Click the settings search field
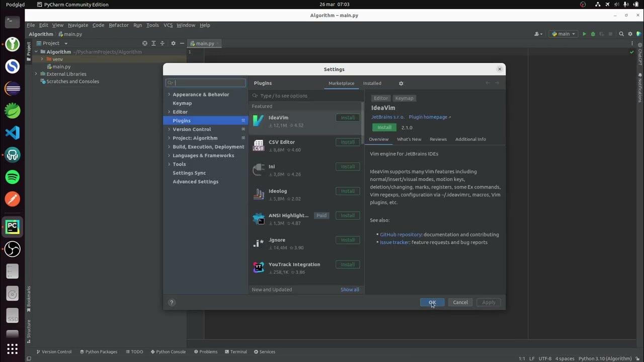The image size is (644, 362). (206, 83)
